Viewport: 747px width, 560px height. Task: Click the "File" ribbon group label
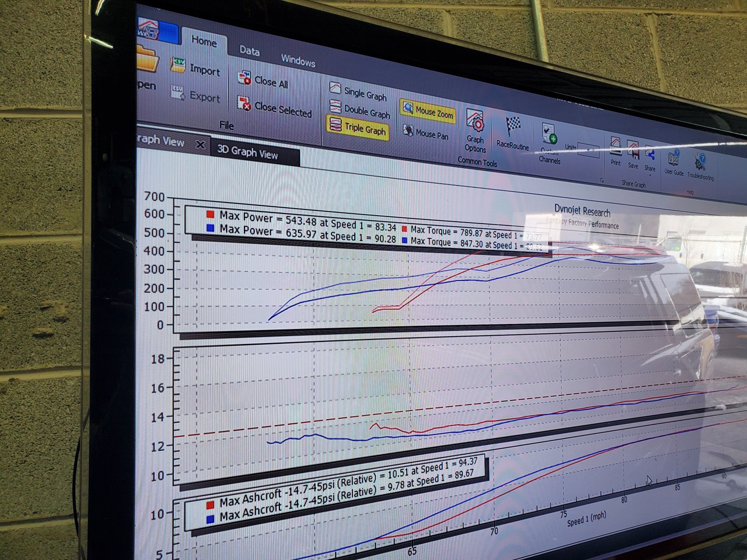(226, 125)
